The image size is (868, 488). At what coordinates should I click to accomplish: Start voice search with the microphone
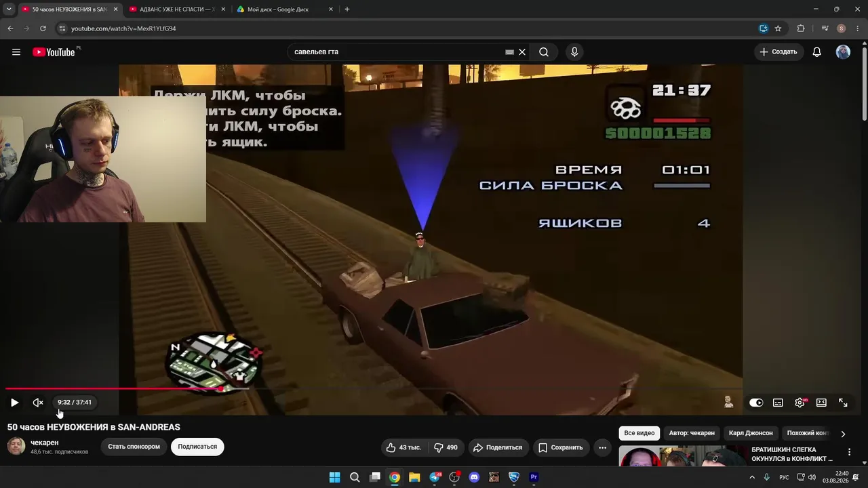(574, 52)
